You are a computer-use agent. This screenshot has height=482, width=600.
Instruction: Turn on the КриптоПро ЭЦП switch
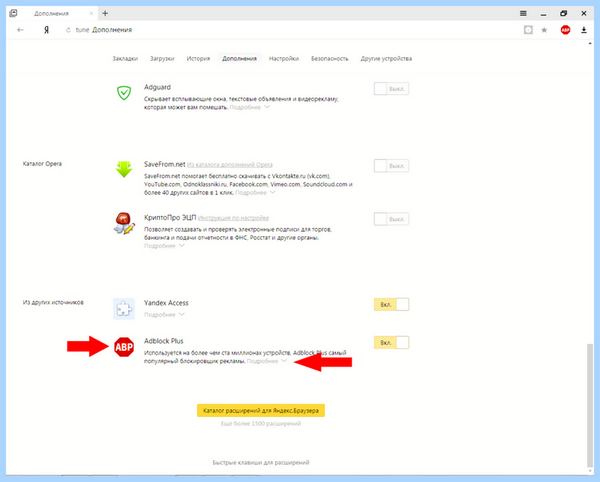coord(391,219)
